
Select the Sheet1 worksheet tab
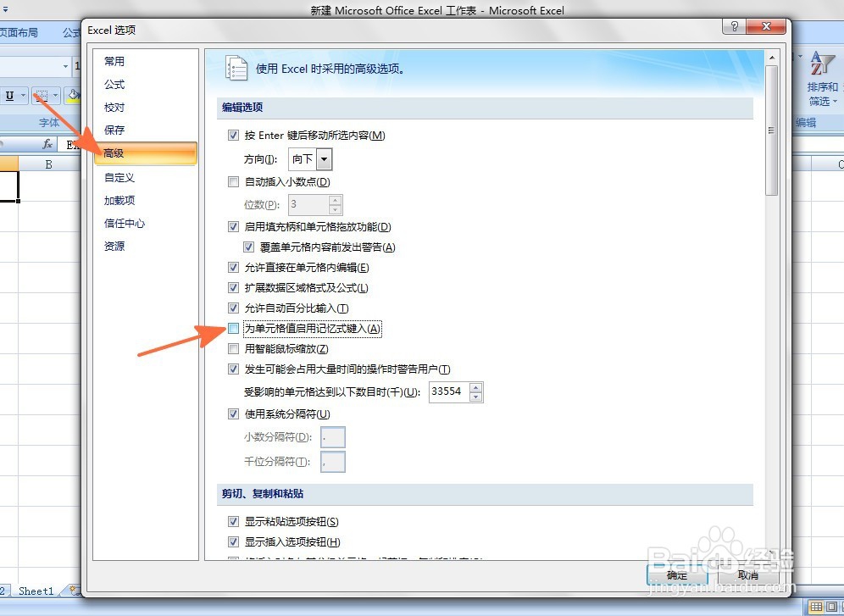pos(36,591)
